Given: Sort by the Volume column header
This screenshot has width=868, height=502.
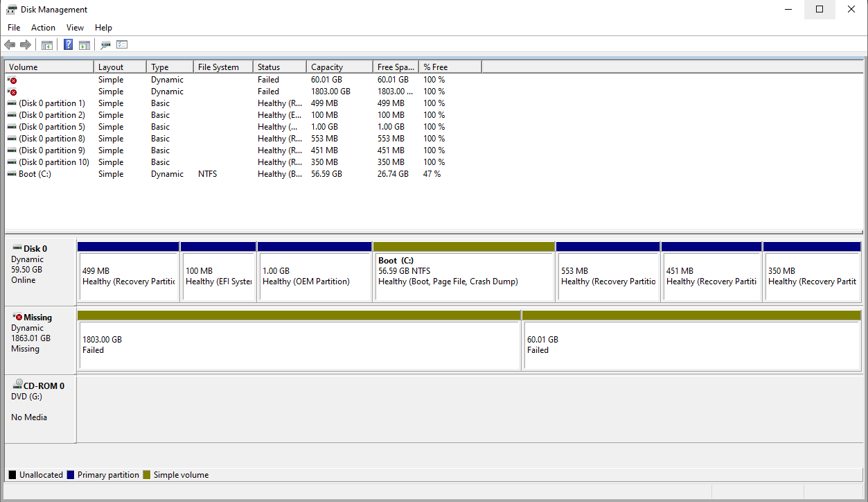Looking at the screenshot, I should pos(49,67).
